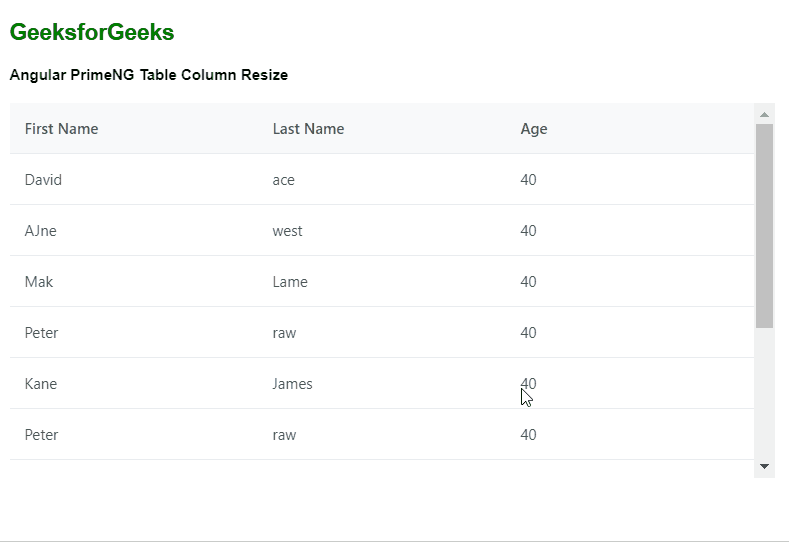The height and width of the screenshot is (542, 789).
Task: Click the Age value in AJne's row
Action: click(529, 231)
